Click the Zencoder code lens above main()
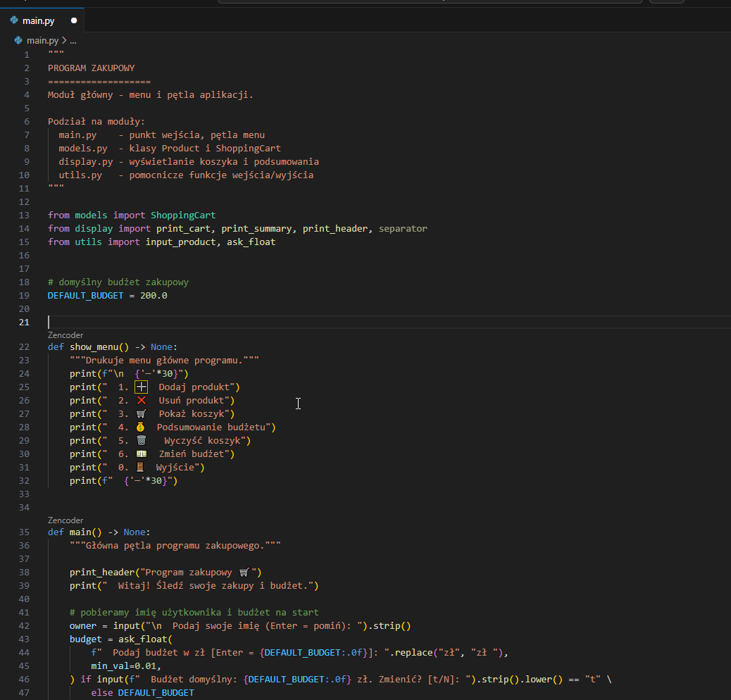This screenshot has height=700, width=731. [65, 520]
